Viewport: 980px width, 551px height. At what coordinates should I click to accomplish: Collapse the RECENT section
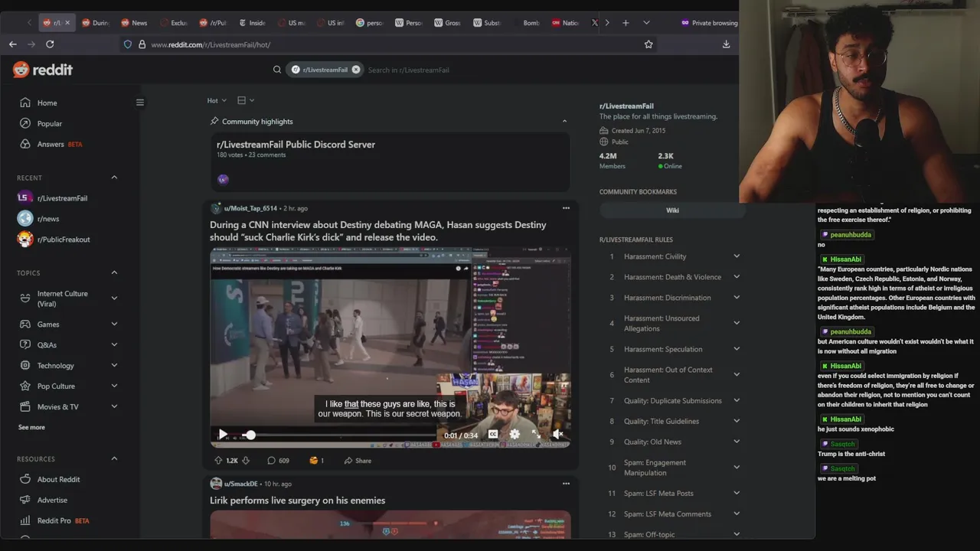pos(114,178)
